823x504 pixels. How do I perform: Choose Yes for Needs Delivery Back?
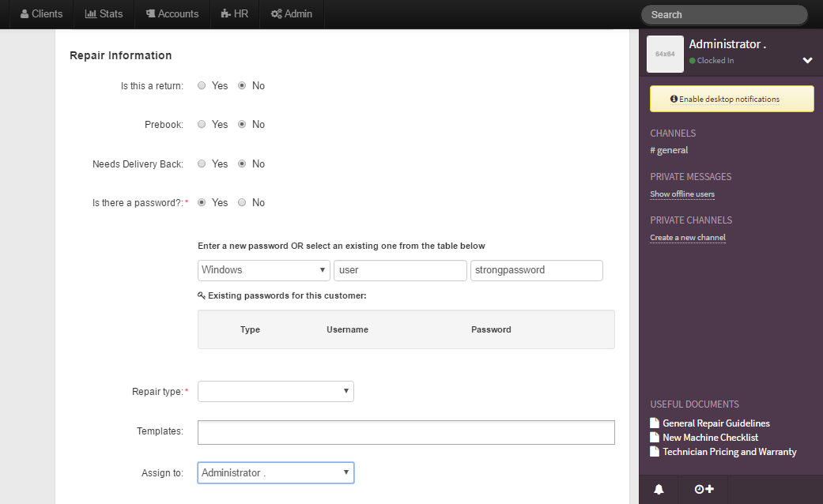(202, 164)
